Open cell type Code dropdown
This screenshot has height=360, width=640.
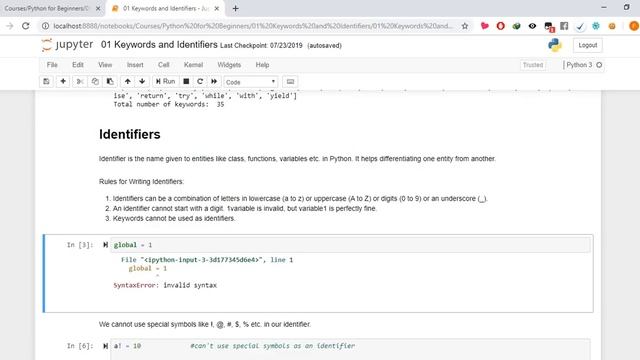pos(251,82)
